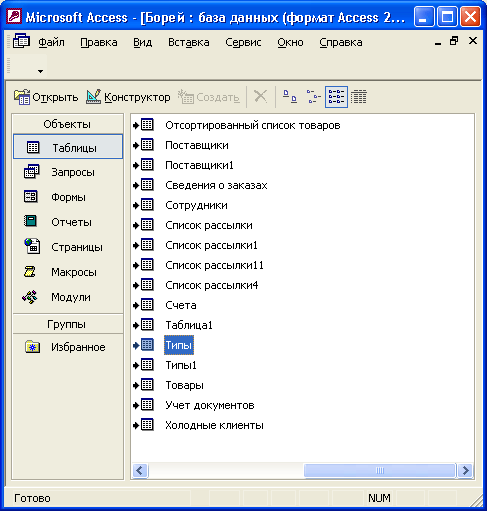Select the Счета table name
This screenshot has height=511, width=487.
pyautogui.click(x=181, y=305)
